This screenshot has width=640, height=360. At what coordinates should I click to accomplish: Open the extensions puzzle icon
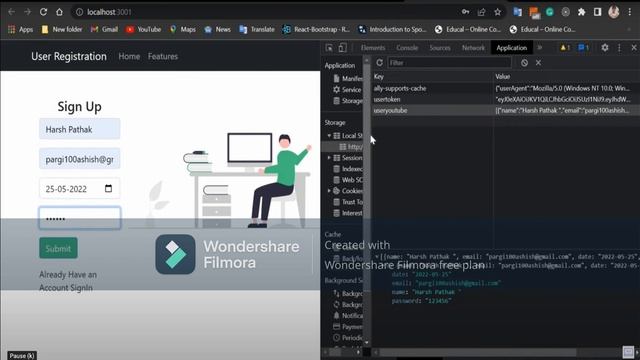pos(582,12)
